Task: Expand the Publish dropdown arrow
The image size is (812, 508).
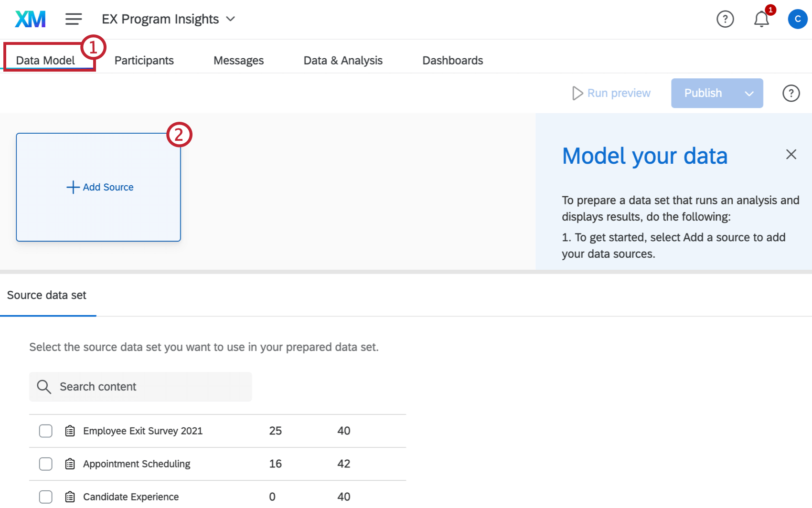Action: pyautogui.click(x=749, y=94)
